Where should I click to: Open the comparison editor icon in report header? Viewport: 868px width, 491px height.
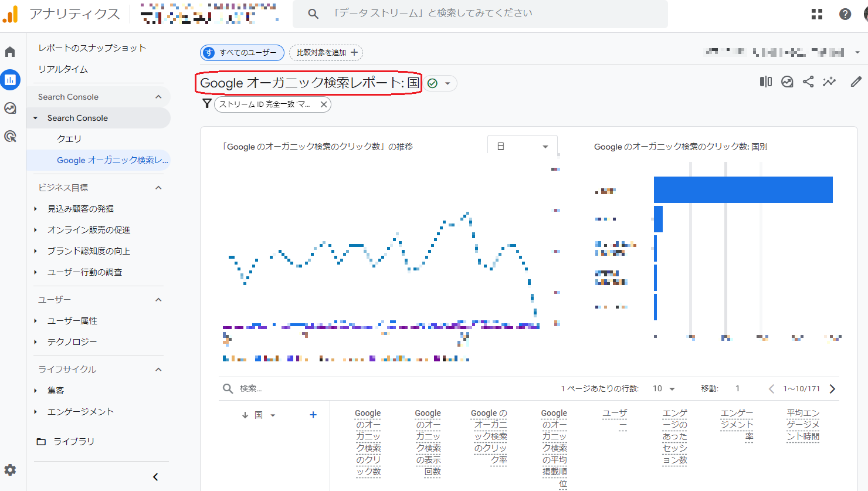(765, 82)
